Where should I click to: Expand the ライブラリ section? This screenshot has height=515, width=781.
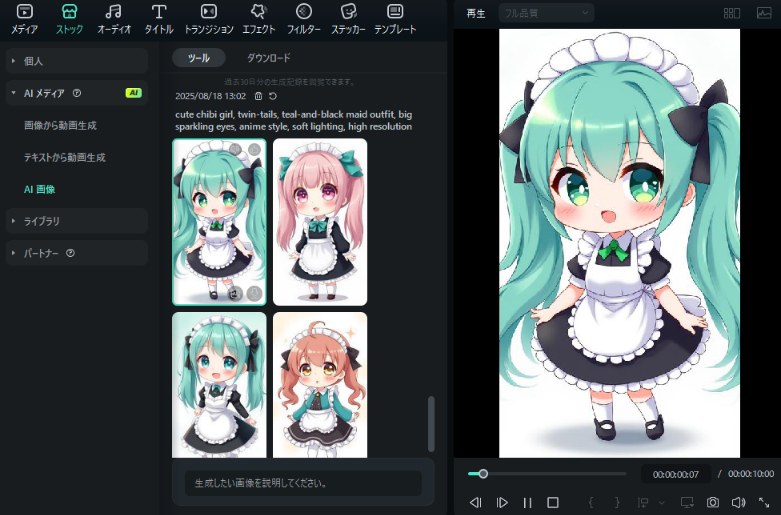pos(77,221)
